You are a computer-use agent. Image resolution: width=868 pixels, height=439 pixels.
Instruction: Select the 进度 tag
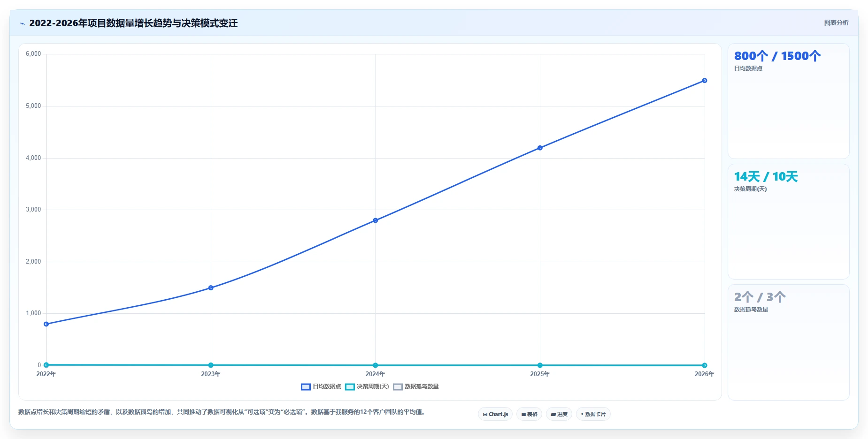click(x=559, y=414)
